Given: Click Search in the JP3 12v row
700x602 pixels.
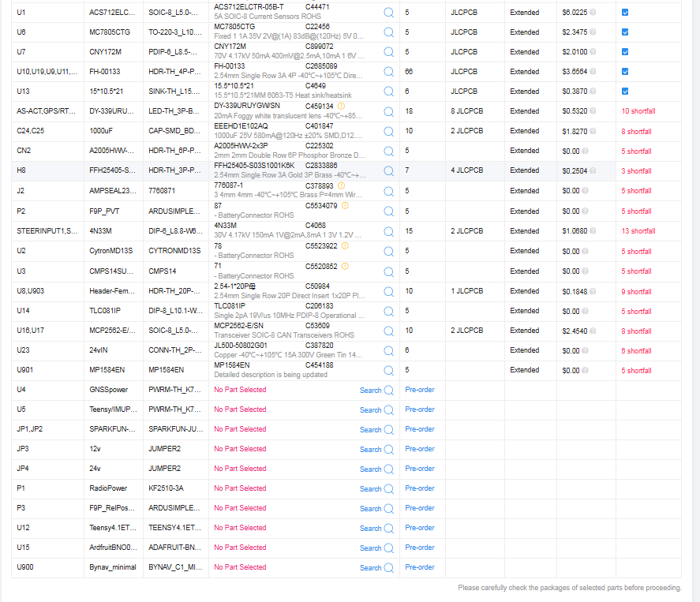Looking at the screenshot, I should point(376,450).
